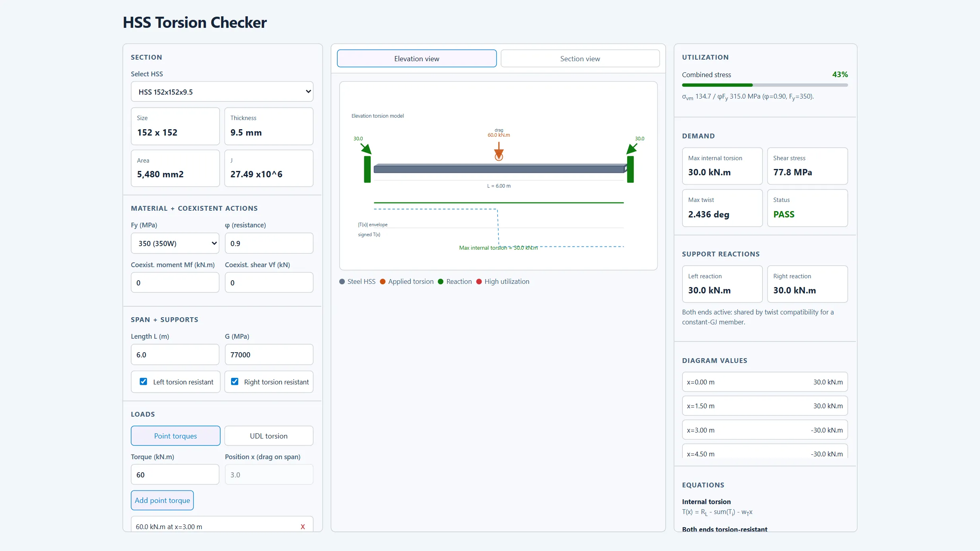Click the Size 152 x 152 card
Screen dimensions: 980x551
coord(175,126)
